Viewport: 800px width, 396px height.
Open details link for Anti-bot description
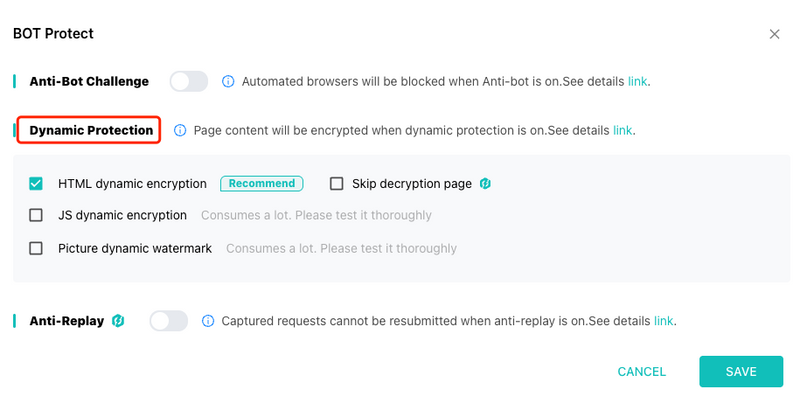click(x=637, y=82)
